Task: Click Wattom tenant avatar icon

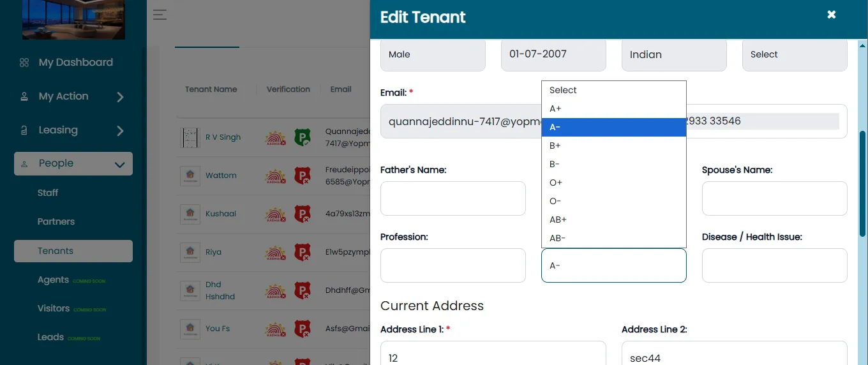Action: 190,175
